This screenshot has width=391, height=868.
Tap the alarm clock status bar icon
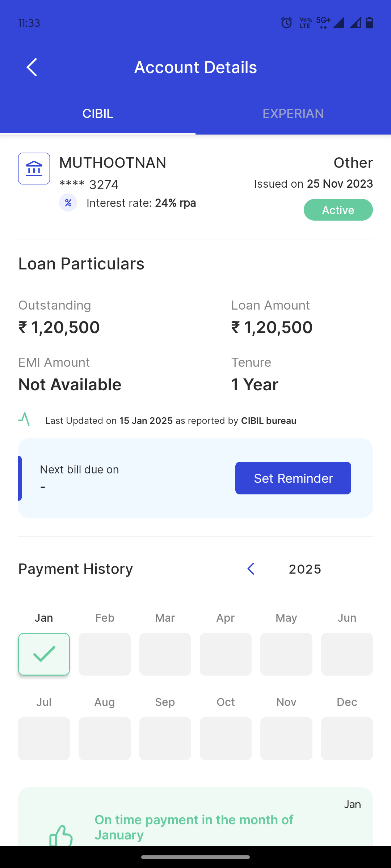286,23
